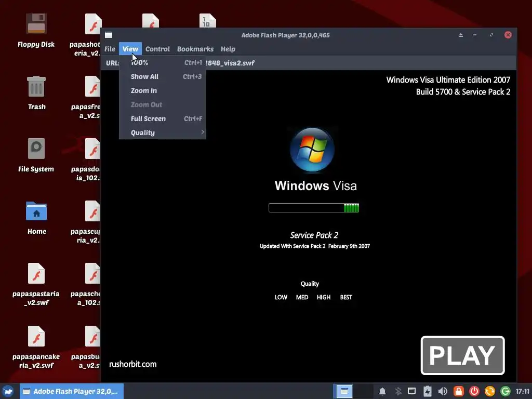Open the Bookmarks menu
This screenshot has width=532, height=399.
pyautogui.click(x=195, y=49)
